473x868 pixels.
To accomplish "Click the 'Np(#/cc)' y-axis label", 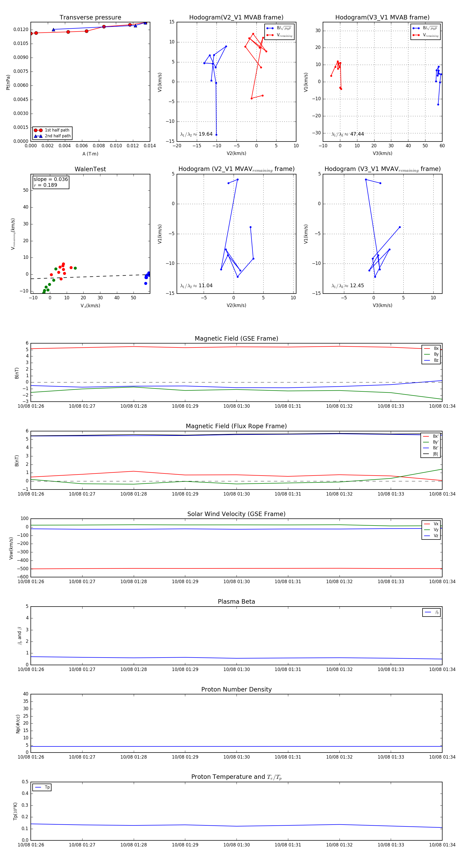I will pyautogui.click(x=18, y=724).
